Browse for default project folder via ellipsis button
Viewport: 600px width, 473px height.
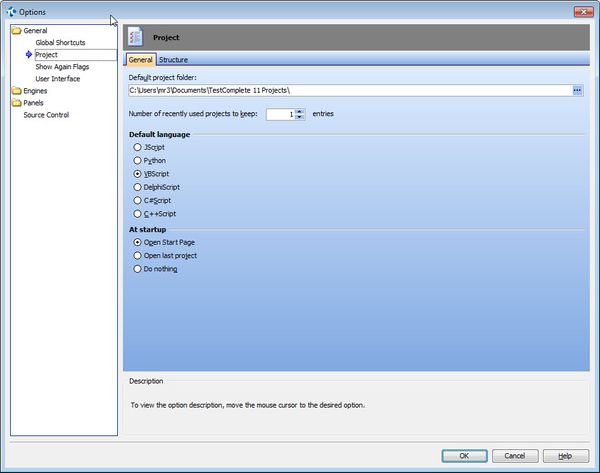pos(577,90)
